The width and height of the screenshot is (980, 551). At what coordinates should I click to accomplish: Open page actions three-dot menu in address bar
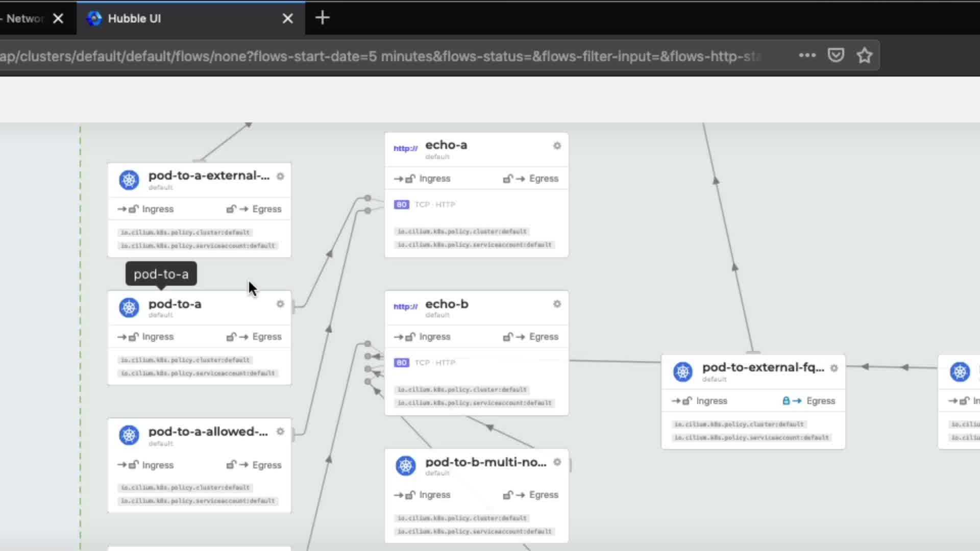(x=807, y=55)
